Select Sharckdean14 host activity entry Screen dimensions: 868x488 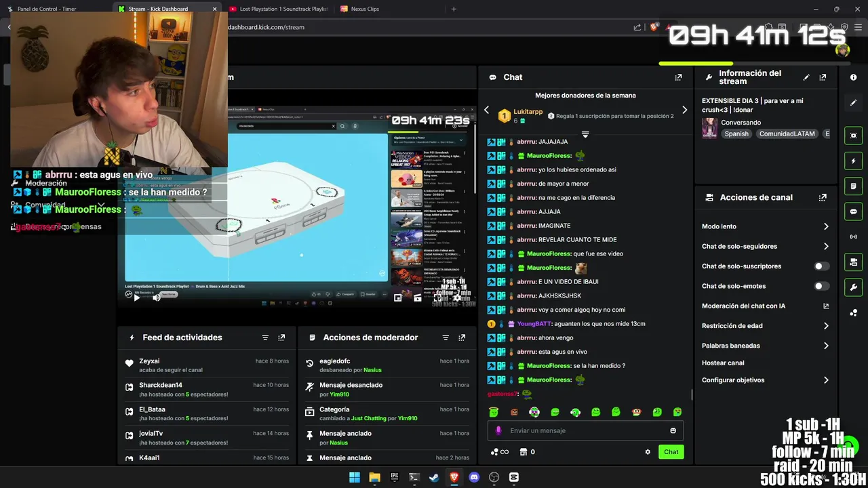click(208, 390)
